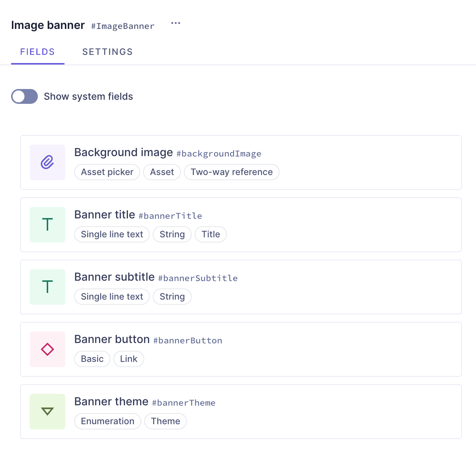Click the T icon on Banner subtitle field
The height and width of the screenshot is (465, 476).
(47, 287)
